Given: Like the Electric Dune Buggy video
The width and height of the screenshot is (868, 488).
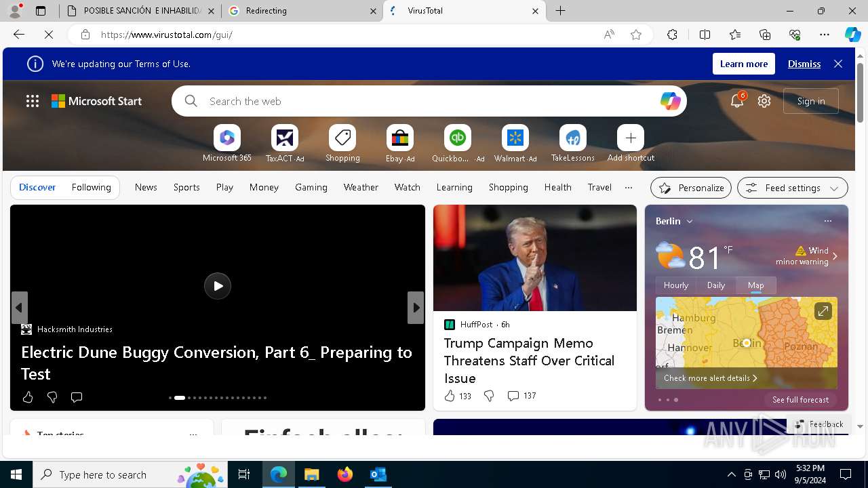Looking at the screenshot, I should 28,397.
